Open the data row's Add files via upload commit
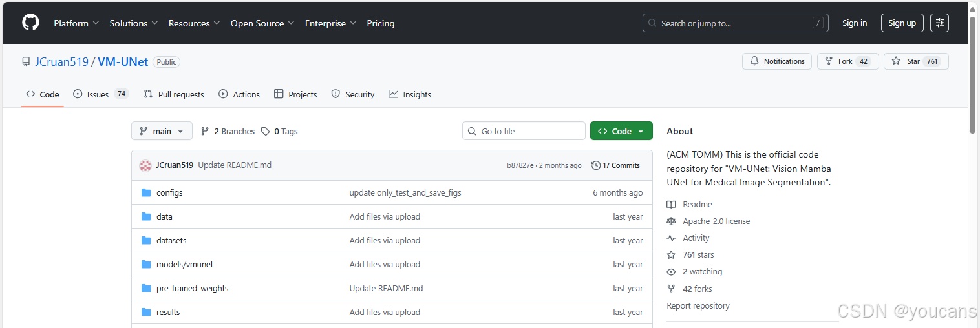Image resolution: width=980 pixels, height=328 pixels. click(x=385, y=216)
